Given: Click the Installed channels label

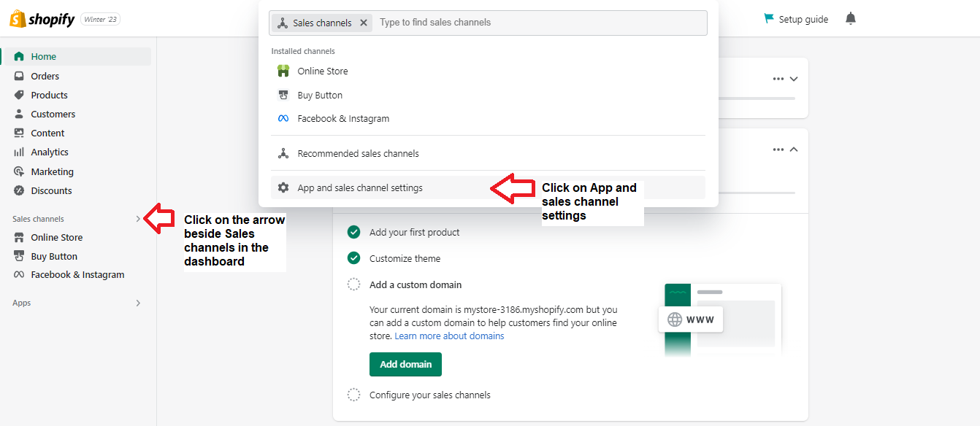Looking at the screenshot, I should click(x=303, y=51).
